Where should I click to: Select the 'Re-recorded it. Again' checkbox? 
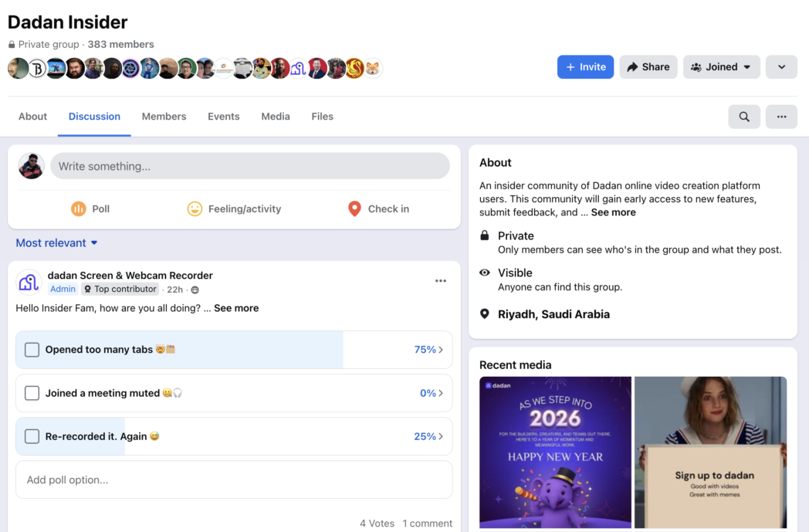pos(32,436)
